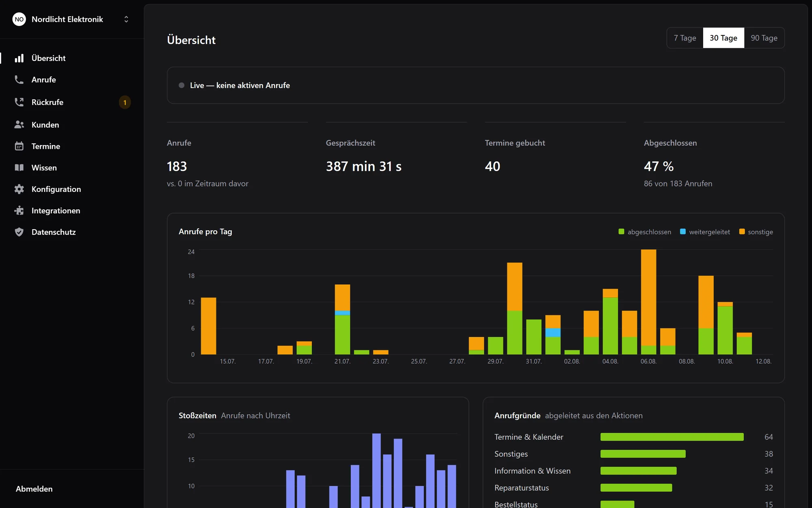Click the green abgeschlossen legend swatch
The width and height of the screenshot is (812, 508).
621,232
